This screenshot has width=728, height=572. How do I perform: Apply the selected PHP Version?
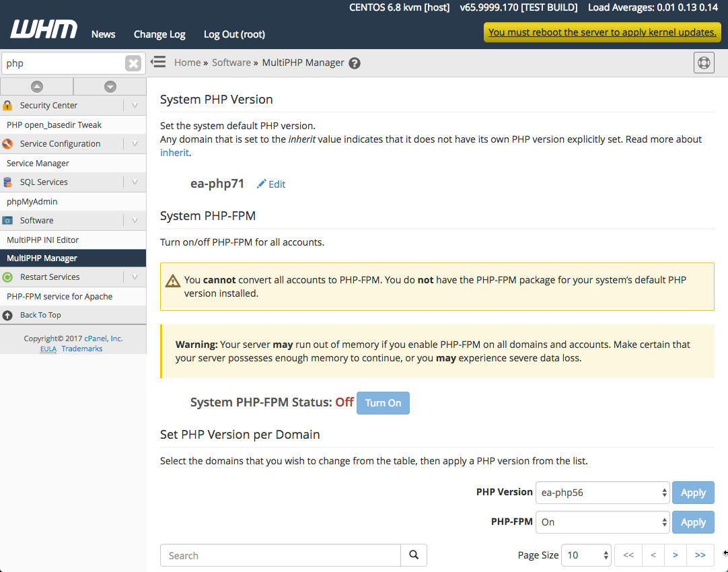tap(693, 493)
